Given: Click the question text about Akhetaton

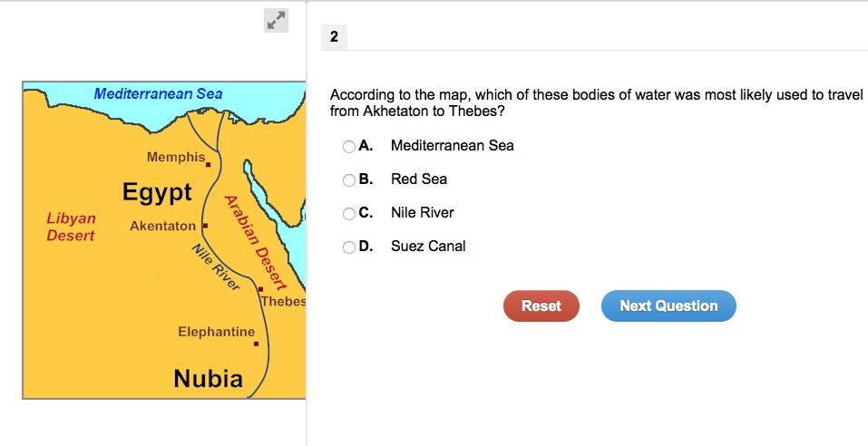Looking at the screenshot, I should pyautogui.click(x=596, y=103).
